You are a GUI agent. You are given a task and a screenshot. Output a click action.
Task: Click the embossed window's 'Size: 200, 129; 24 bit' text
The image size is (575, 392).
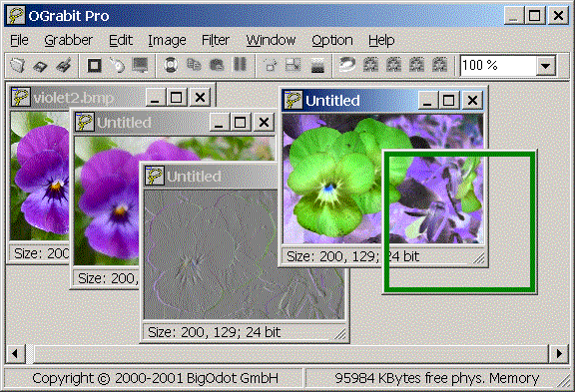[x=215, y=332]
